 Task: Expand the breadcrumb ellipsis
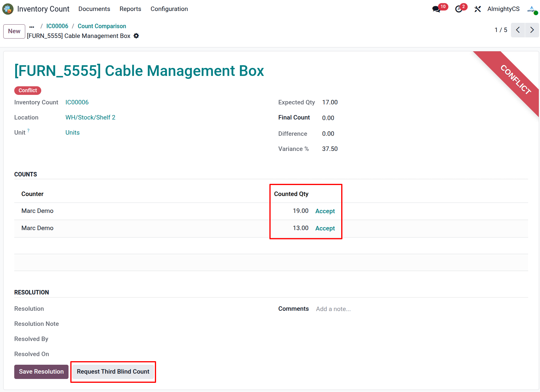click(32, 27)
